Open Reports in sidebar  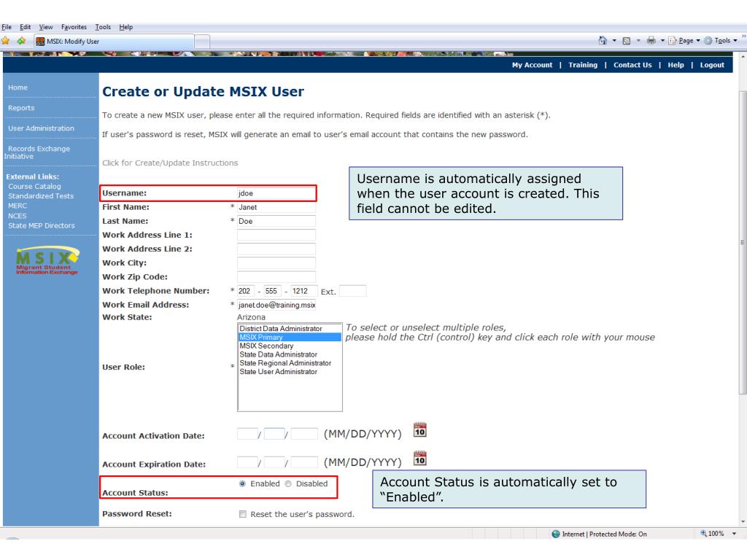(21, 108)
